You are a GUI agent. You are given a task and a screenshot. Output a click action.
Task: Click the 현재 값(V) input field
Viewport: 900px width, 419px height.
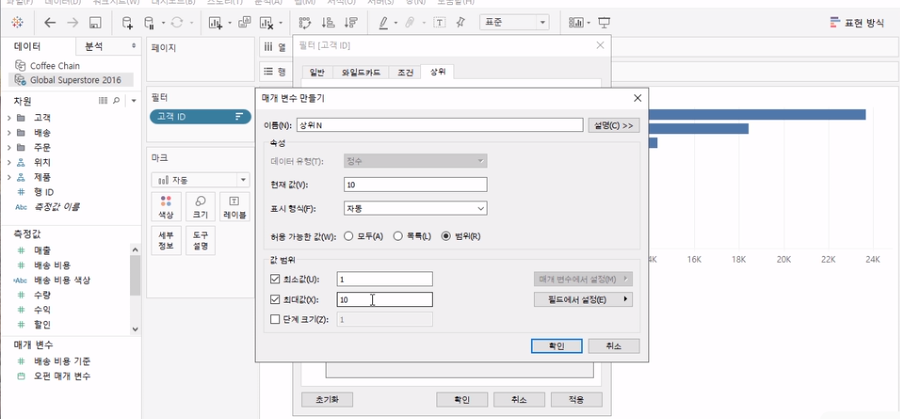click(x=415, y=184)
